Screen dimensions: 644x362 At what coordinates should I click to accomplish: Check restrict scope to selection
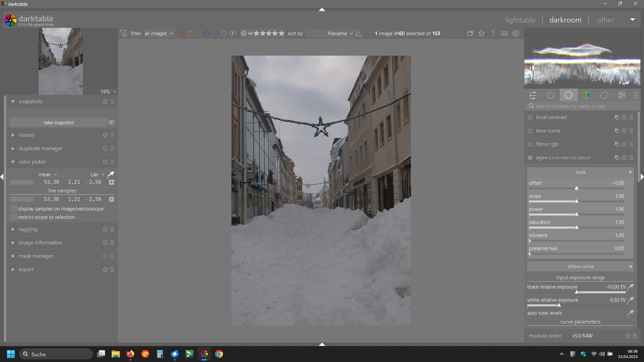coord(14,217)
